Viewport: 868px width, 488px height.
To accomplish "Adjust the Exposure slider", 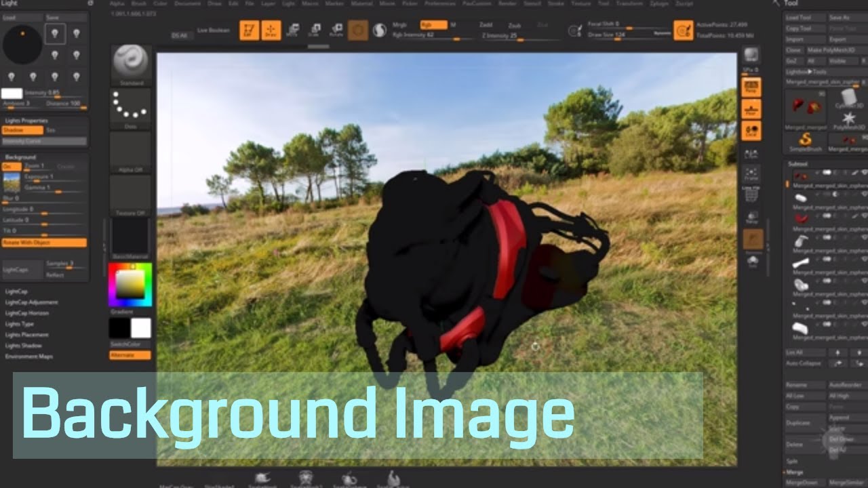I will click(54, 178).
